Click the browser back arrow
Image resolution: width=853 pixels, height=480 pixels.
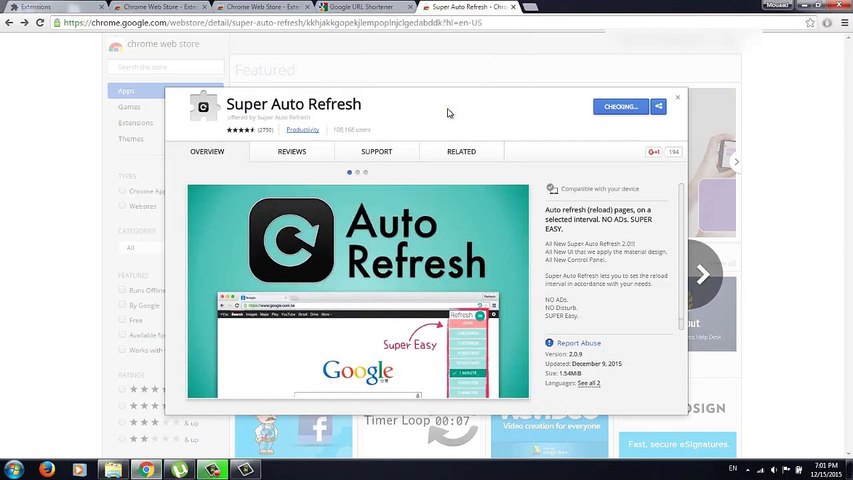9,23
